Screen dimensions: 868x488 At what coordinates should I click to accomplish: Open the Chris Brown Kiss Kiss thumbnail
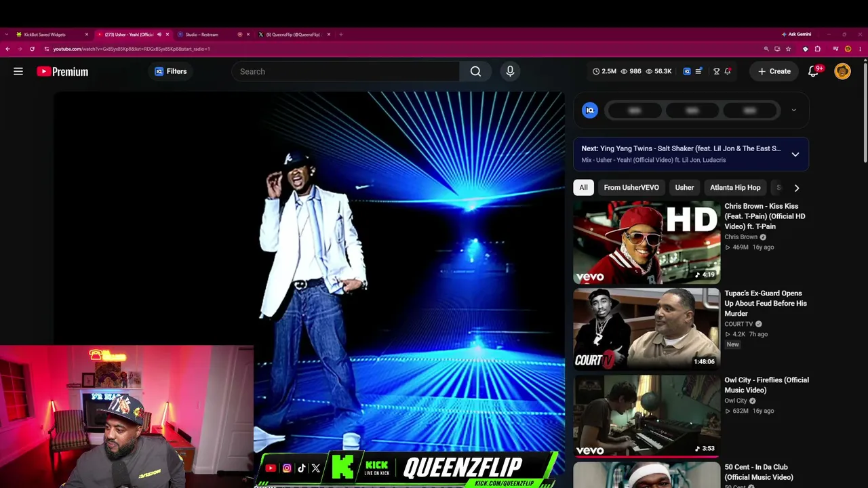point(646,242)
